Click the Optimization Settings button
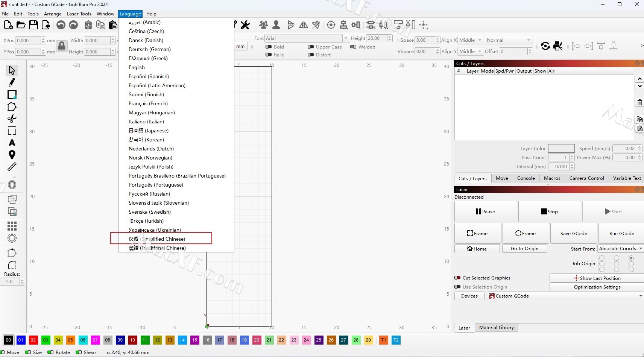644x357 pixels. point(597,287)
